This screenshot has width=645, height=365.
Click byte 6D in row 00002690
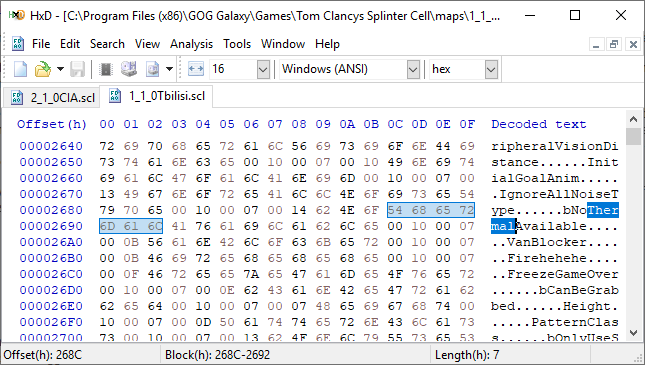107,226
